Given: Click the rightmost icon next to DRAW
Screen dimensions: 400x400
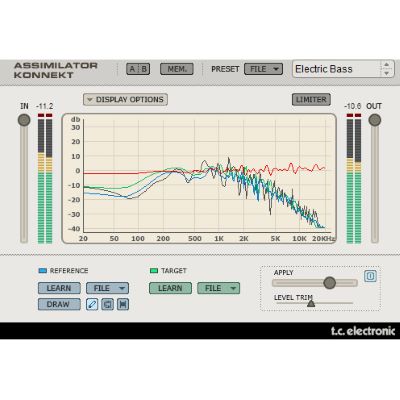Looking at the screenshot, I should click(x=123, y=304).
